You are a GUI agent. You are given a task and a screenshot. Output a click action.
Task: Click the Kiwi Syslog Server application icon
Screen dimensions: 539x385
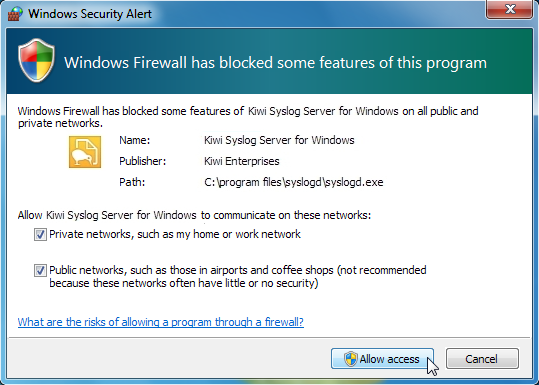pyautogui.click(x=85, y=152)
